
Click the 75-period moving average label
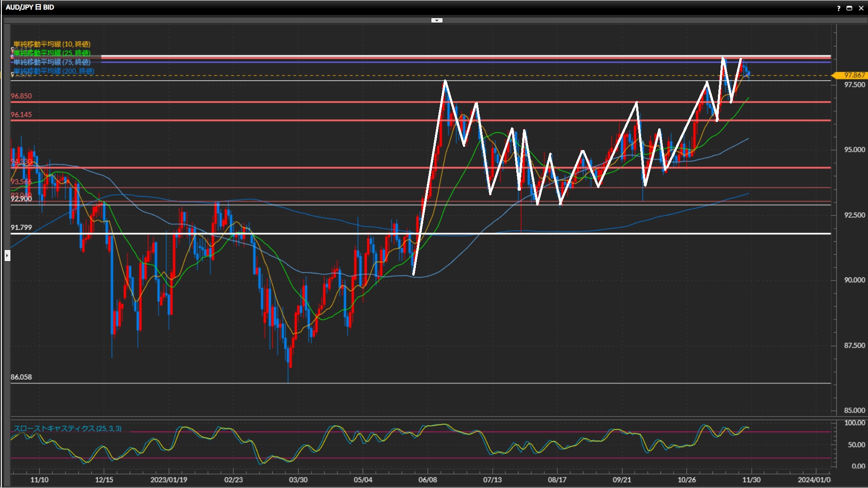[x=52, y=62]
